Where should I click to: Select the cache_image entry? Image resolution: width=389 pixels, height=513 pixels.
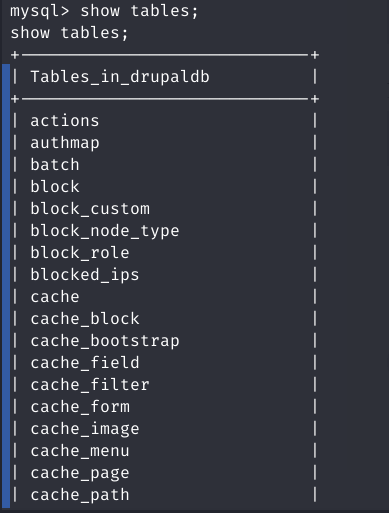click(x=85, y=429)
